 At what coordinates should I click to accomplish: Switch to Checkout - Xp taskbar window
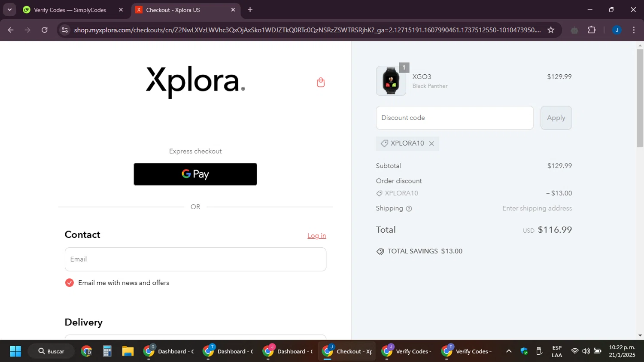pyautogui.click(x=347, y=351)
